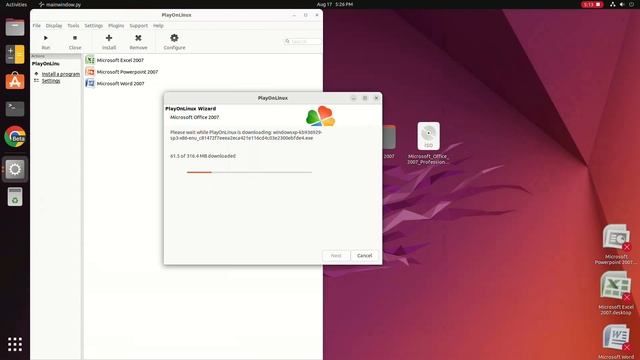Viewport: 640px width, 360px height.
Task: Click the volume icon in system tray
Action: 622,4
